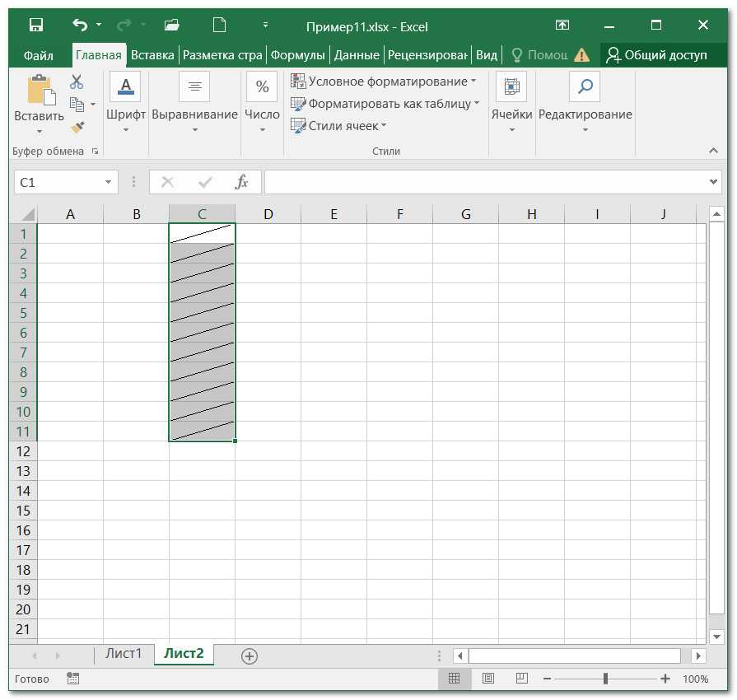Click the Save icon in title bar
Viewport: 737px width, 700px height.
36,26
